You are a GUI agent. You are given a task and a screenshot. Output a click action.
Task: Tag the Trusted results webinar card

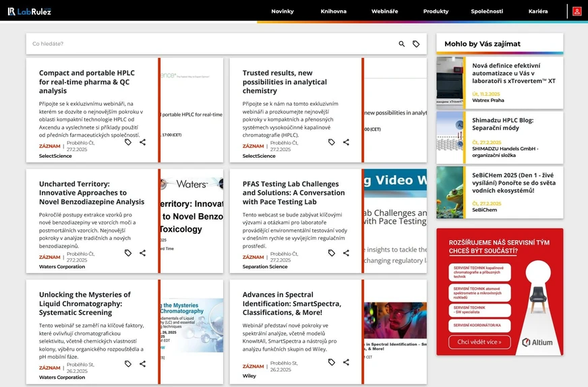point(332,142)
